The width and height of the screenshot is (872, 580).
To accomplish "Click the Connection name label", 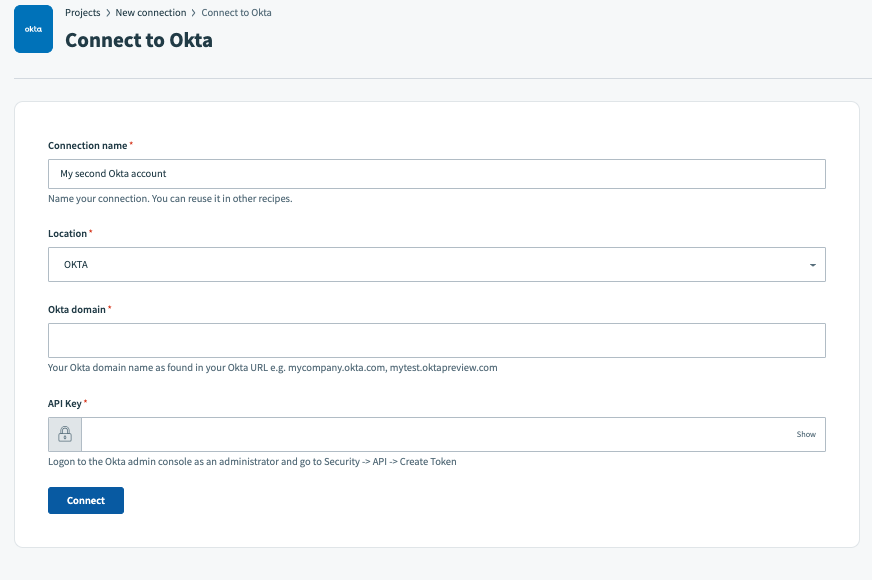I will click(x=87, y=146).
